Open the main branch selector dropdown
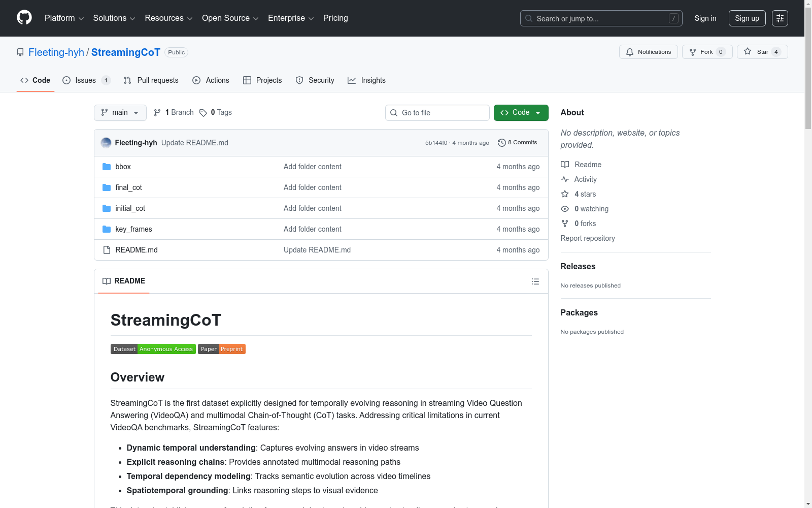This screenshot has width=812, height=508. click(x=120, y=113)
